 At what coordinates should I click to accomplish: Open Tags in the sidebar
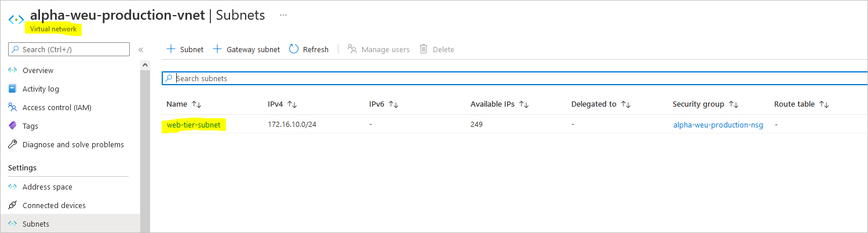(30, 126)
